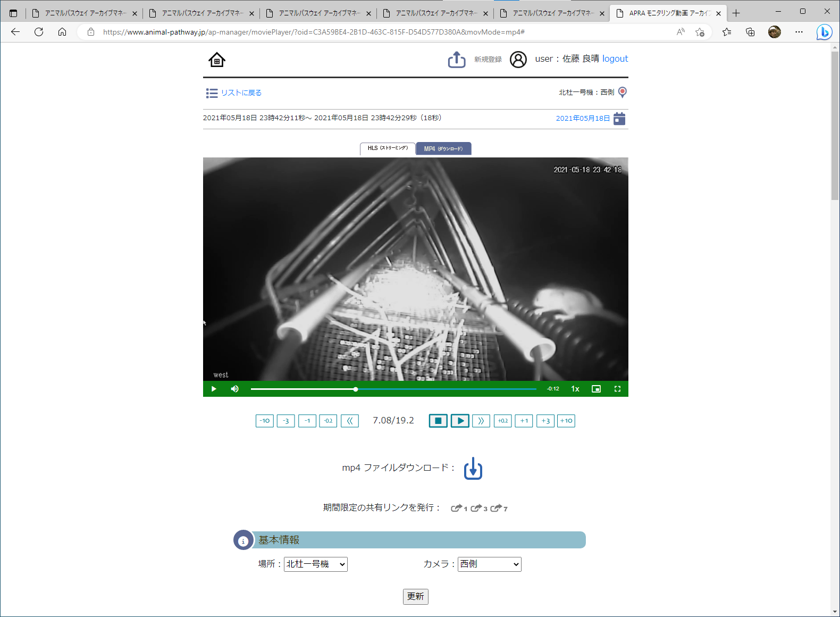Close the APRA モニタリング動画 tab
This screenshot has height=617, width=840.
coord(719,13)
